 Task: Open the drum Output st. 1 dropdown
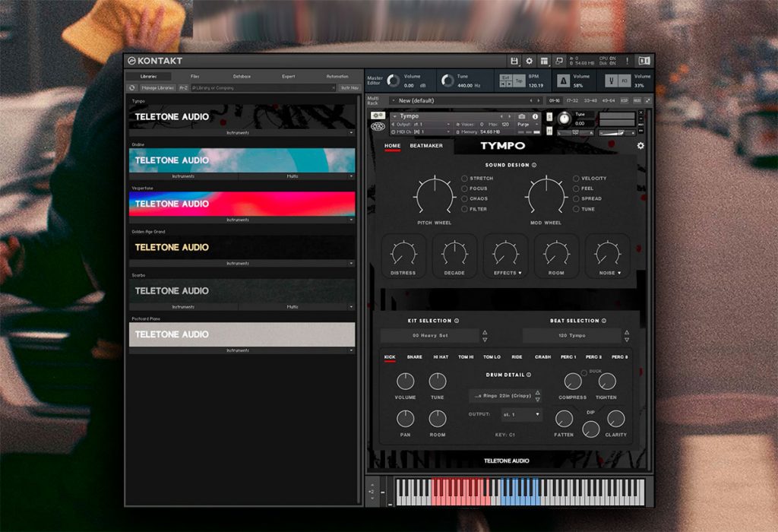click(521, 414)
